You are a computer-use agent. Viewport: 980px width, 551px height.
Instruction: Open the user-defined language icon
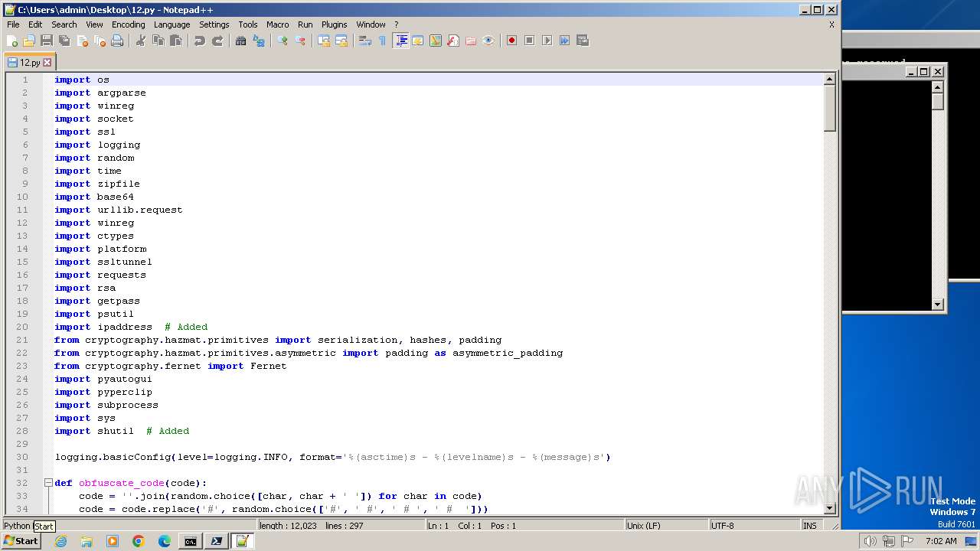coord(417,41)
